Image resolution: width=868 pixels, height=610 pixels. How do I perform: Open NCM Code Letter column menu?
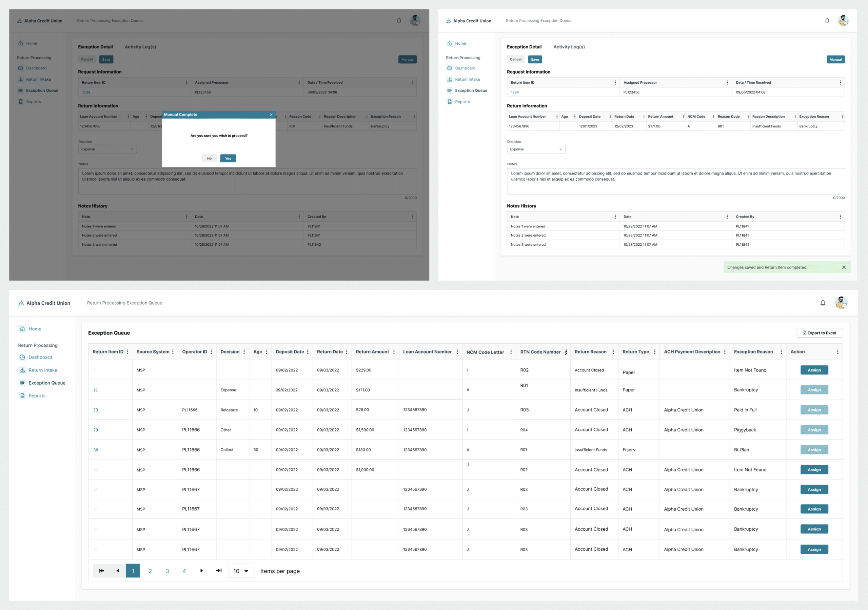pyautogui.click(x=511, y=352)
